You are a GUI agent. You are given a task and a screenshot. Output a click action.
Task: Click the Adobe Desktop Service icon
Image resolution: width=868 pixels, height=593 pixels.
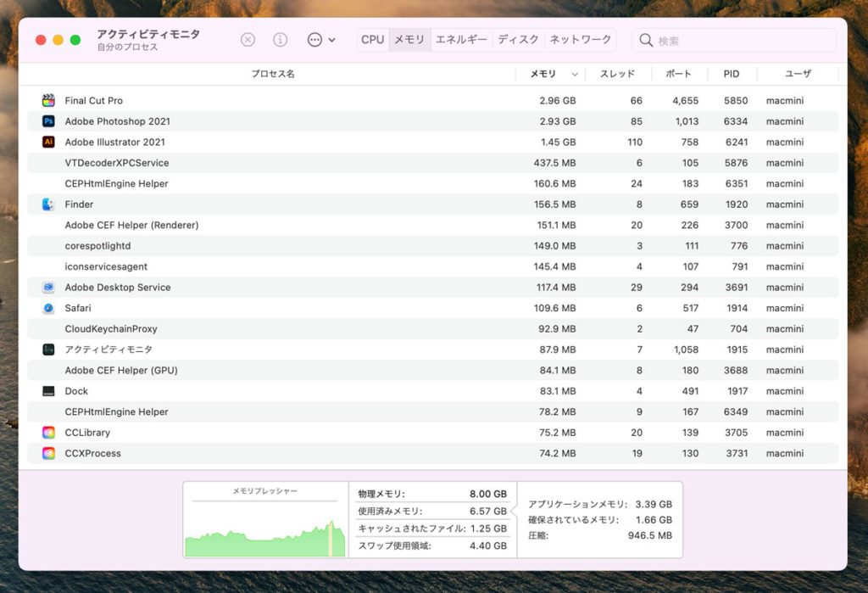pos(48,287)
